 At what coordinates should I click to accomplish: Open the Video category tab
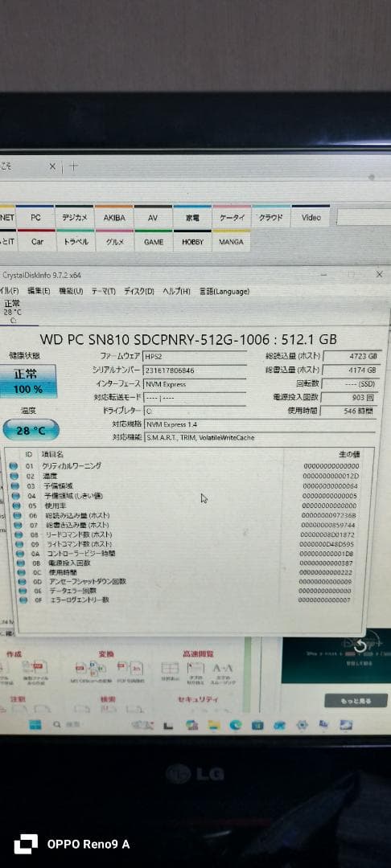point(311,218)
